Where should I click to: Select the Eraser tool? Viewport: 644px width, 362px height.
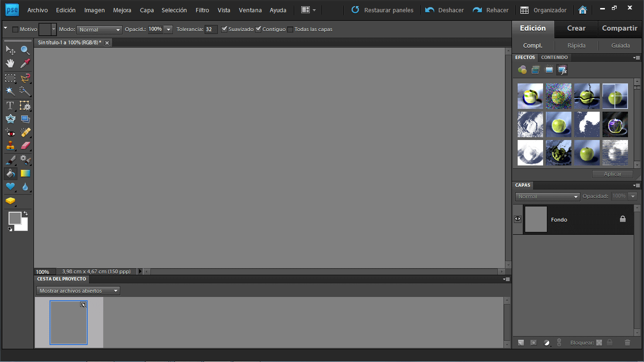coord(25,146)
